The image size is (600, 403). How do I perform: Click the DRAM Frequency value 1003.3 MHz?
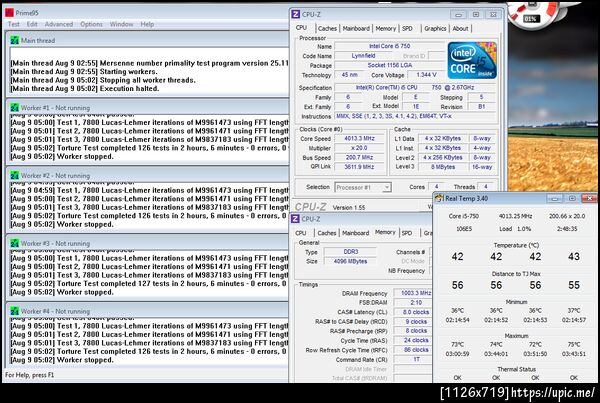coord(414,293)
